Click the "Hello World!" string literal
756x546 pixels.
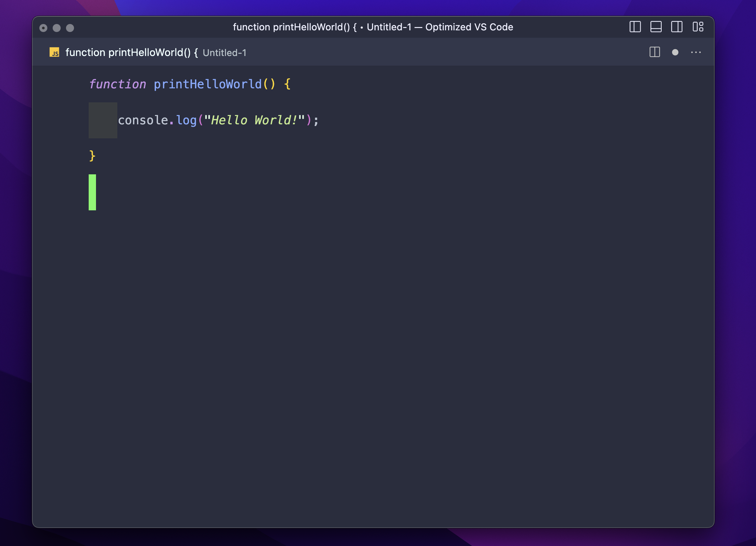254,120
